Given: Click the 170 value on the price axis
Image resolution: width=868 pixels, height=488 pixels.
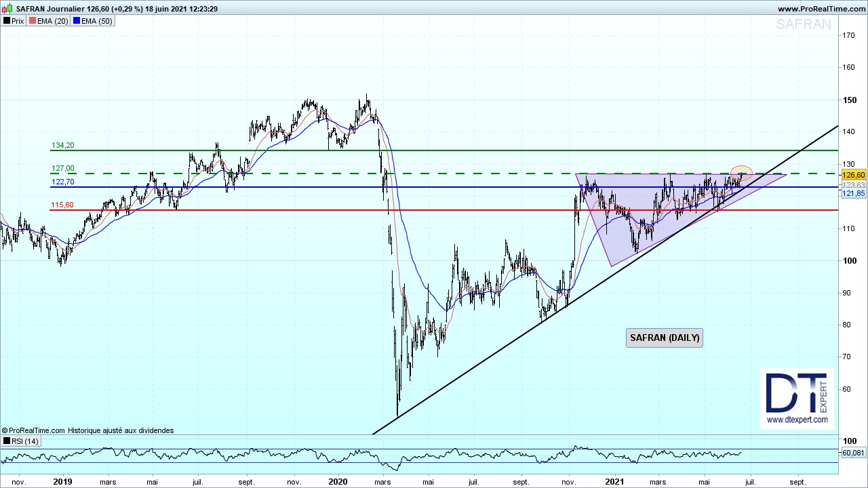Looking at the screenshot, I should click(848, 35).
